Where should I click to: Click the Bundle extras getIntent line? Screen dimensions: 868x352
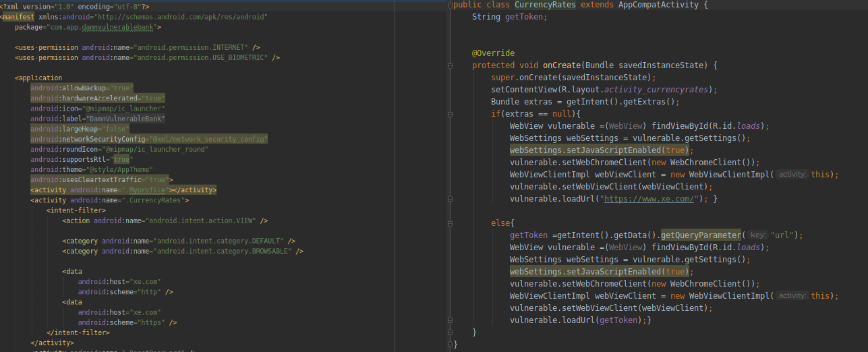[585, 102]
